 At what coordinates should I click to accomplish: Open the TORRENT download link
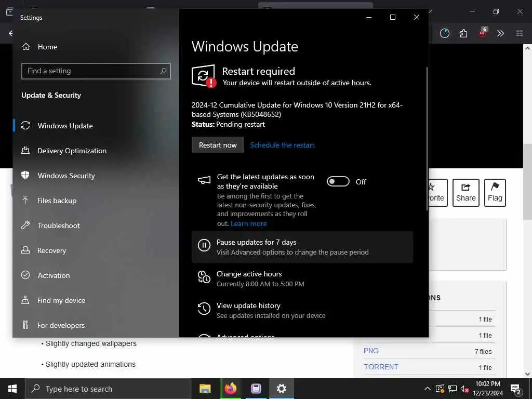(381, 367)
